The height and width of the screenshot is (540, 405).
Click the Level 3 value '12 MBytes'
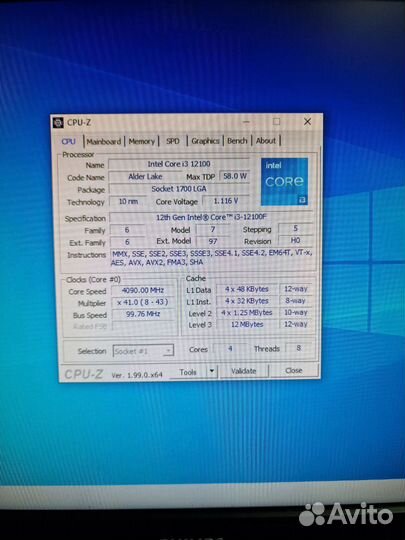click(x=247, y=324)
